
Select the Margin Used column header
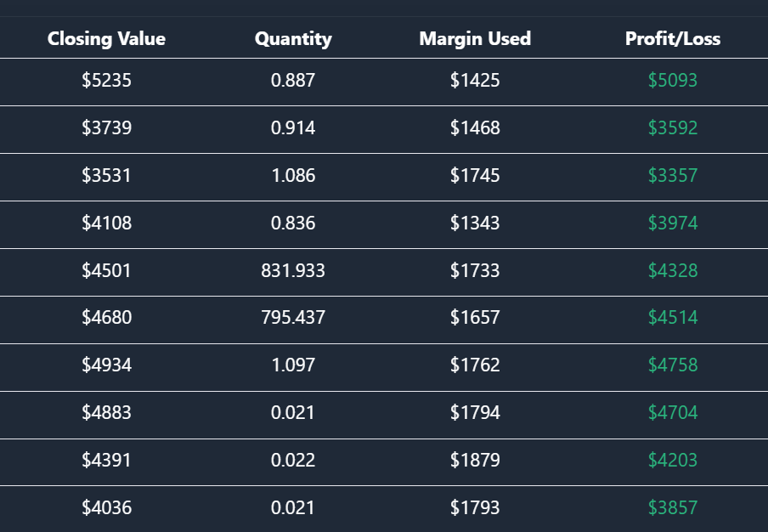(475, 38)
